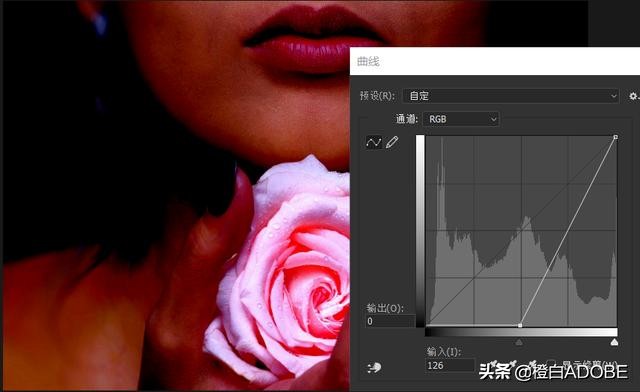Select the curve control point on the bottom axis
The width and height of the screenshot is (640, 392).
(x=520, y=325)
